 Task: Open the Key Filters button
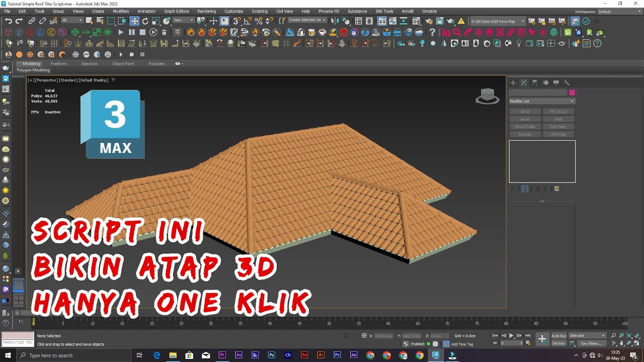(591, 343)
